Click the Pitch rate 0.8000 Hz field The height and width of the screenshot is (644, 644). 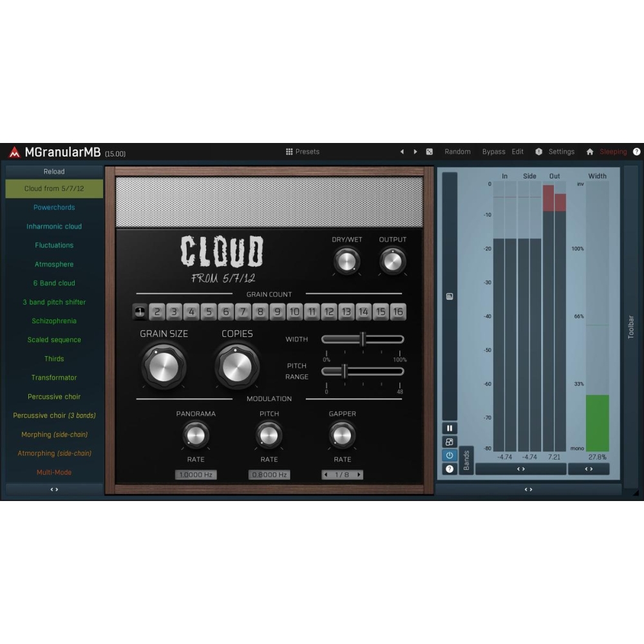(x=269, y=475)
